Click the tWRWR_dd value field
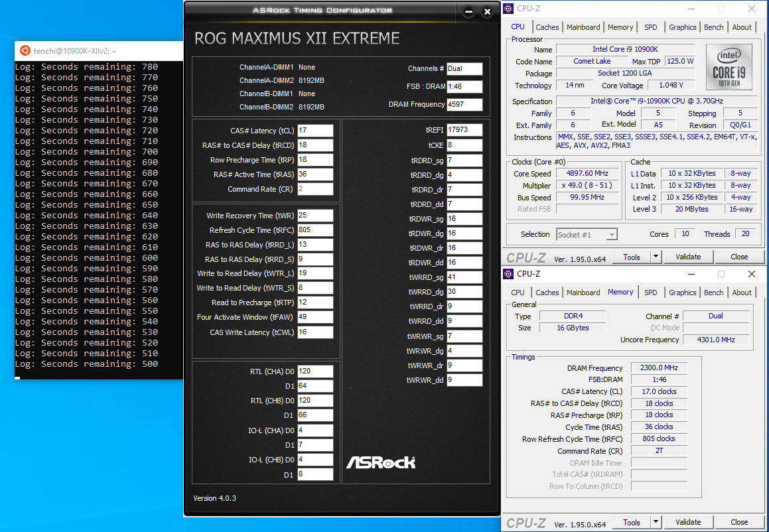 [x=464, y=380]
